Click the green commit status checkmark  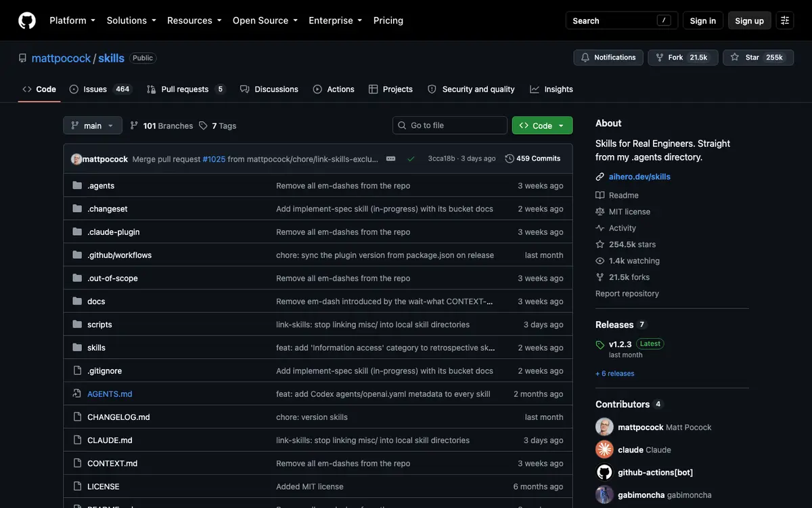coord(411,158)
